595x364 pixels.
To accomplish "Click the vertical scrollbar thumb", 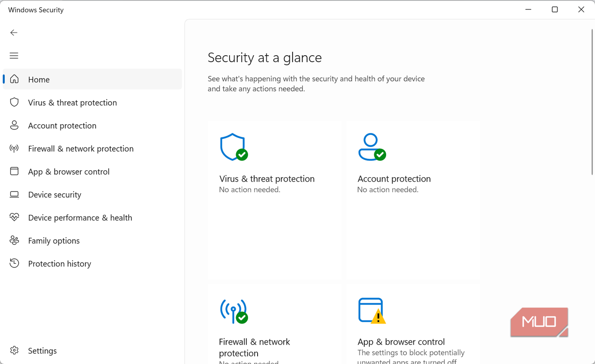I will pyautogui.click(x=592, y=102).
